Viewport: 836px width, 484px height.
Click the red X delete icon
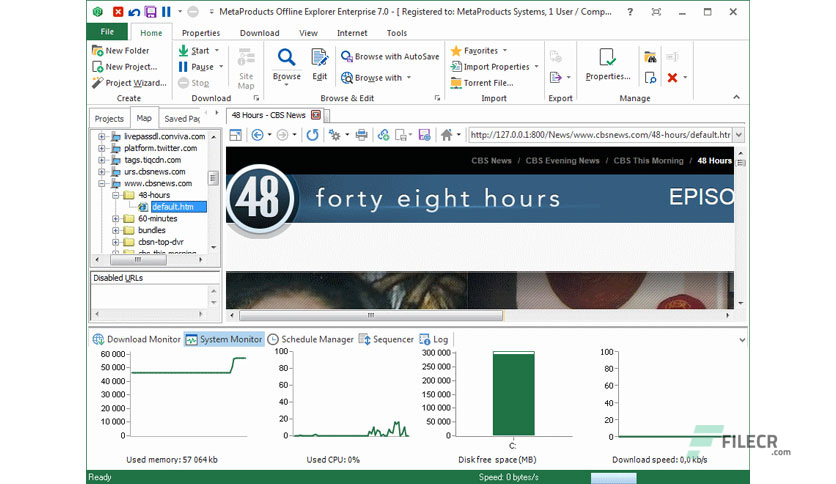[672, 78]
